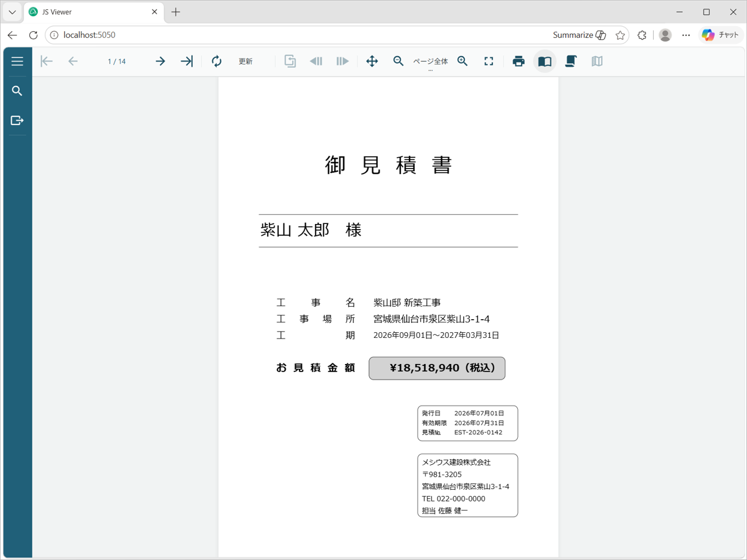Open the browser profile avatar
This screenshot has height=560, width=747.
click(665, 35)
